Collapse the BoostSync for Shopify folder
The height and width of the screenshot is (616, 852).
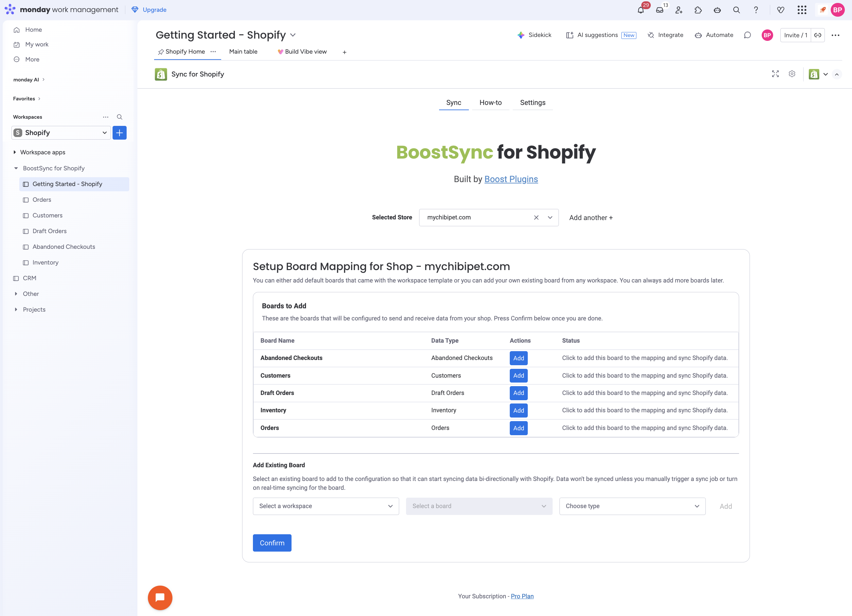tap(16, 168)
